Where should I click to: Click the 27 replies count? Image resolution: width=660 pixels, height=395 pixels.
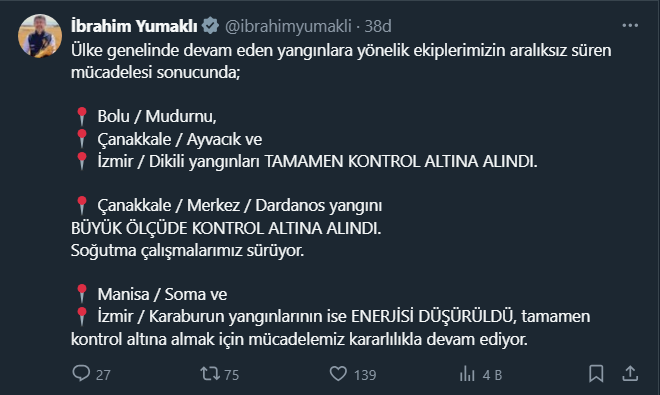[103, 375]
